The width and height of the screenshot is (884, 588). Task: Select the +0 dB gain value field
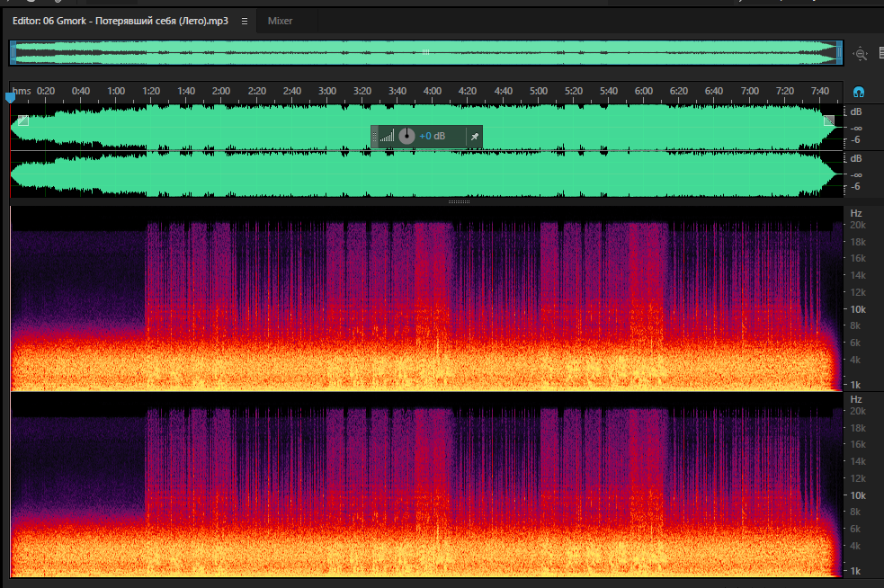pos(433,136)
